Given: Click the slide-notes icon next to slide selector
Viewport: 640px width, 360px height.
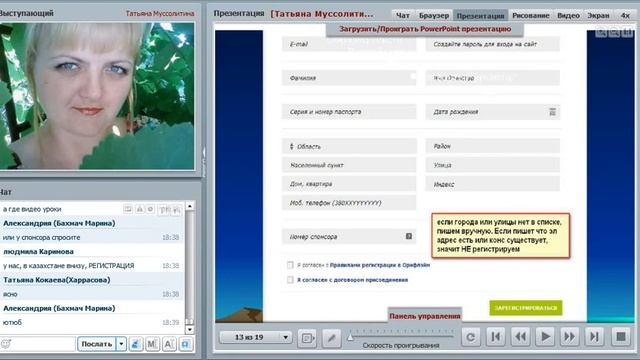Looking at the screenshot, I should tap(307, 338).
